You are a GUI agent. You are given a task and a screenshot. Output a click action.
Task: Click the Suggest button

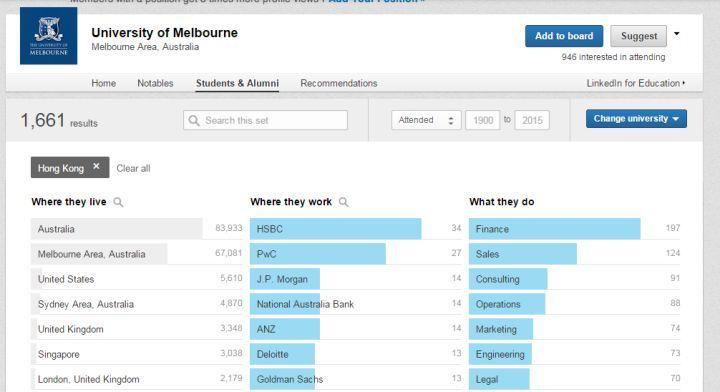(639, 36)
